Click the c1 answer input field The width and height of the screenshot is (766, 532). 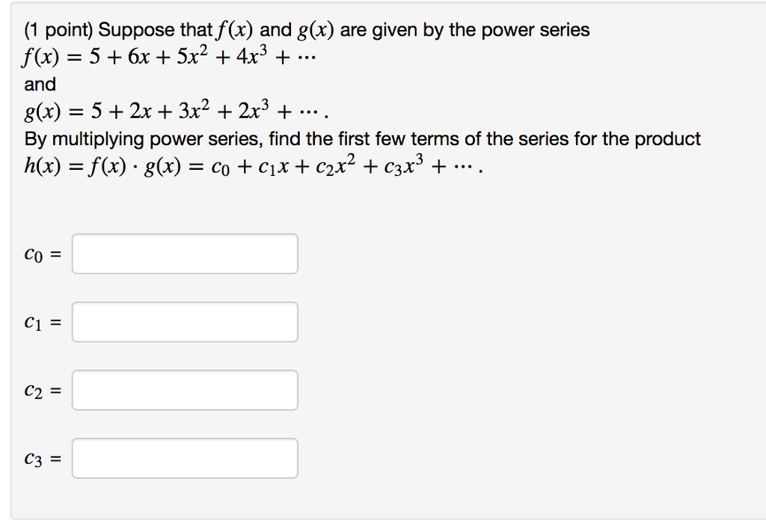point(184,321)
